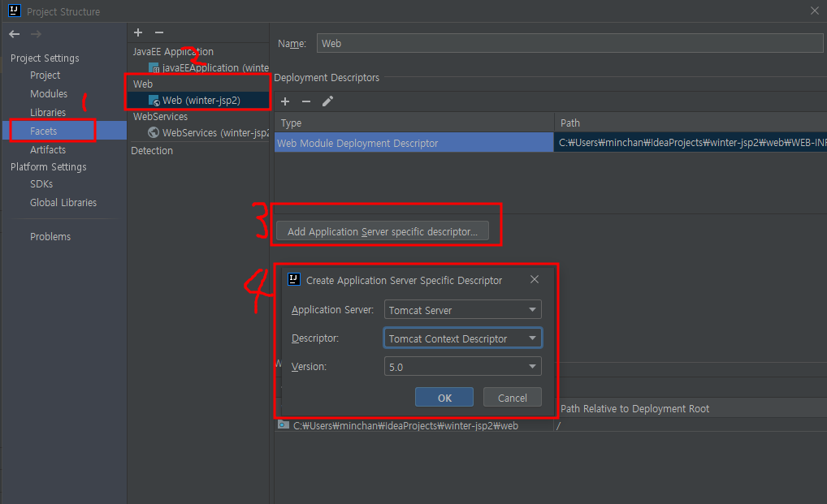
Task: Cancel the descriptor dialog
Action: (512, 398)
